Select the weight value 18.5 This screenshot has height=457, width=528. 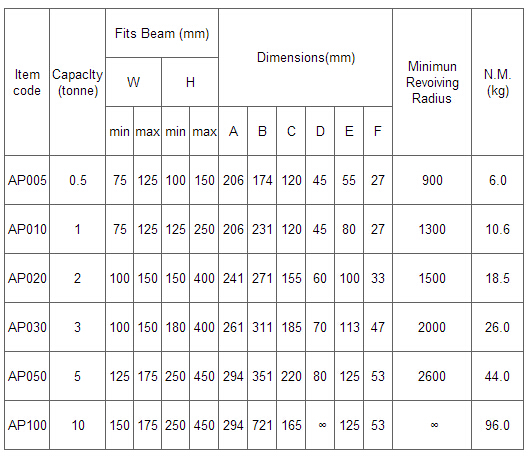[x=497, y=278]
